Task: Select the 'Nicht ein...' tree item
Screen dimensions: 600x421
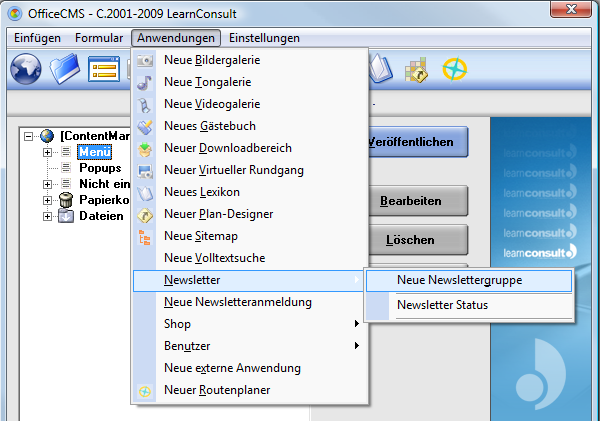Action: click(x=104, y=184)
